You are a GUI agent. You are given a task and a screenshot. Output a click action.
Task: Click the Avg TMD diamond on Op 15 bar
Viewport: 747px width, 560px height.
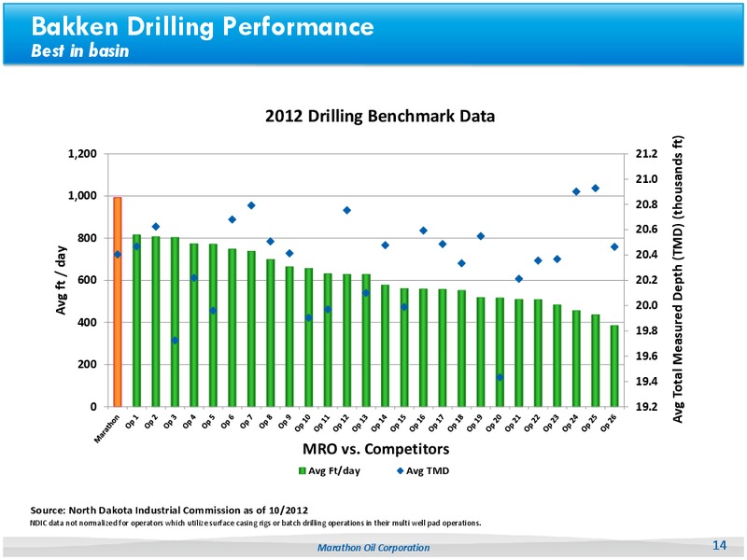pyautogui.click(x=404, y=307)
